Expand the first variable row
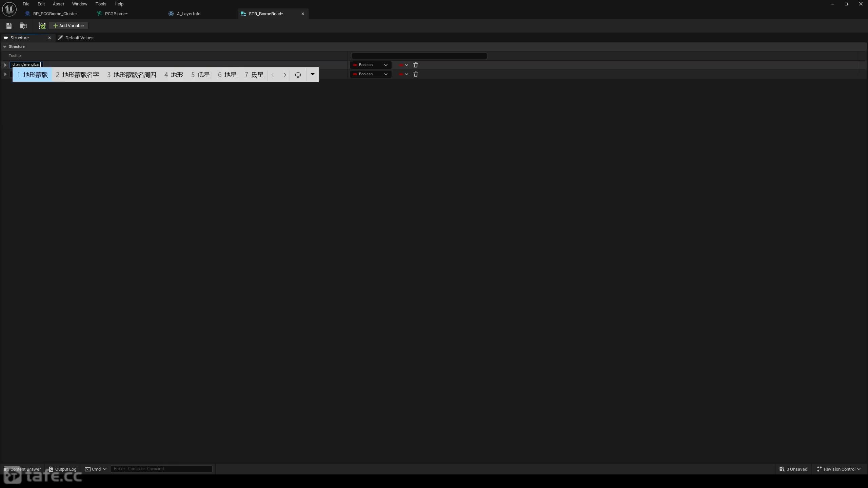Viewport: 868px width, 488px height. click(x=5, y=65)
